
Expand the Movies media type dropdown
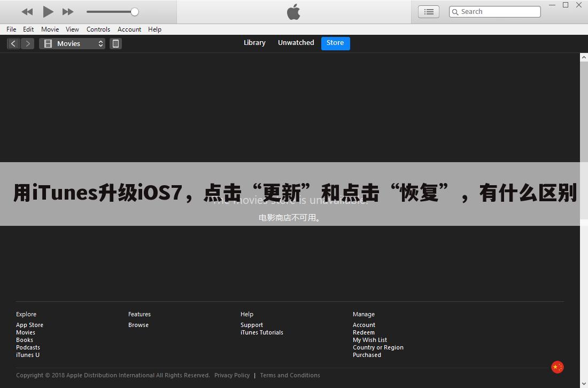point(72,43)
